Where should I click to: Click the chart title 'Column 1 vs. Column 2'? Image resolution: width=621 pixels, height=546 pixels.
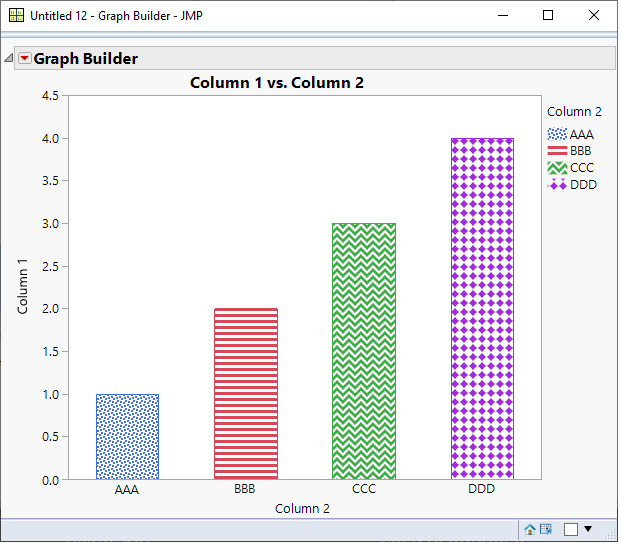(x=277, y=83)
